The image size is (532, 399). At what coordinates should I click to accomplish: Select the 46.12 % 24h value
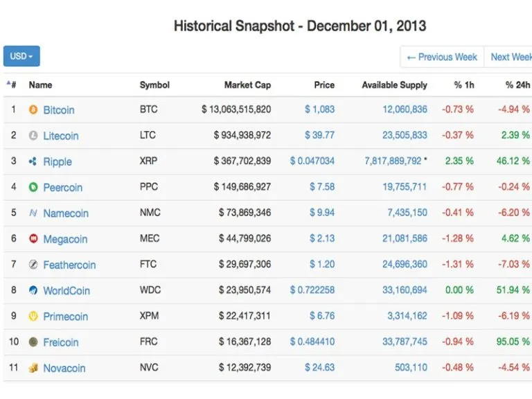click(x=513, y=161)
